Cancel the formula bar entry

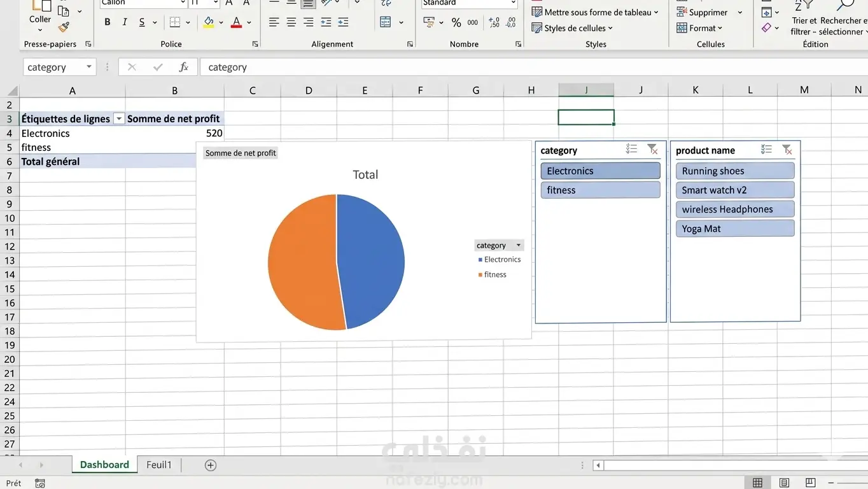[x=132, y=67]
